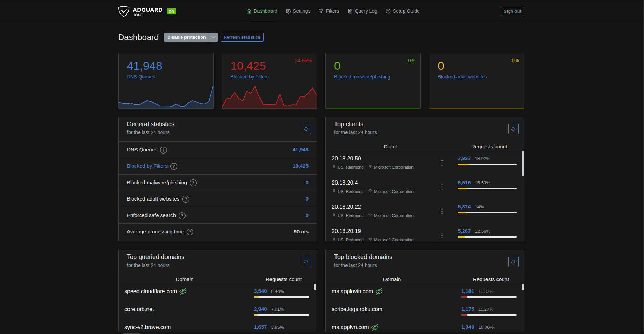Refresh the Top queried domains panel
Viewport: 644px width, 334px height.
click(306, 262)
